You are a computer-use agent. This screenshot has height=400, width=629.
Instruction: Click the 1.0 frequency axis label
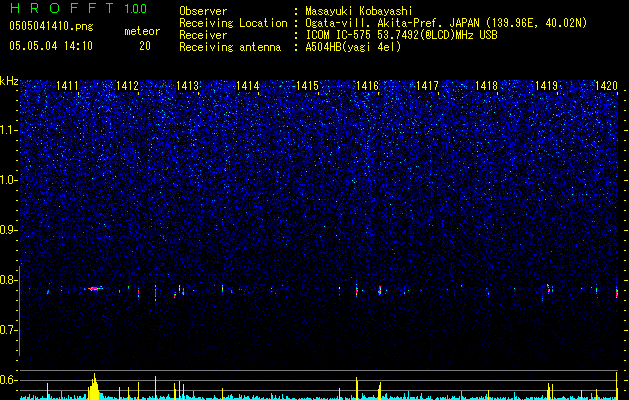click(x=8, y=180)
